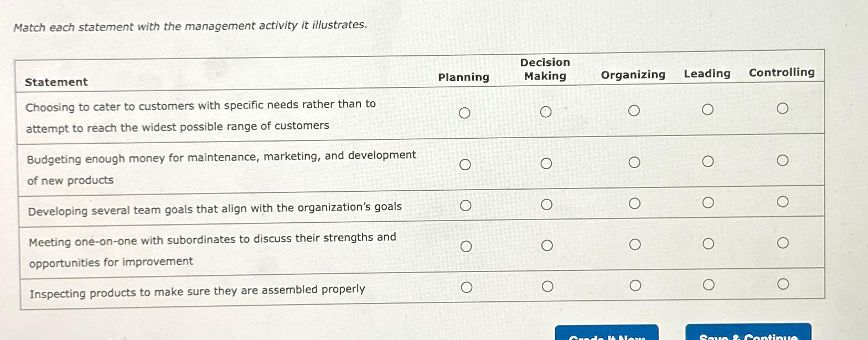Select Leading for the catering-to-customers statement
Screen dimensions: 868x340
pyautogui.click(x=707, y=109)
